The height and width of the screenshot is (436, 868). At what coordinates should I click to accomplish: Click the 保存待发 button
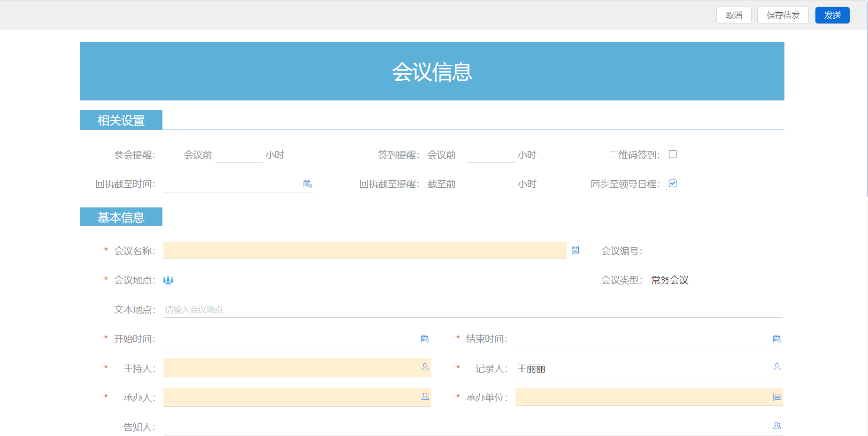tap(783, 15)
